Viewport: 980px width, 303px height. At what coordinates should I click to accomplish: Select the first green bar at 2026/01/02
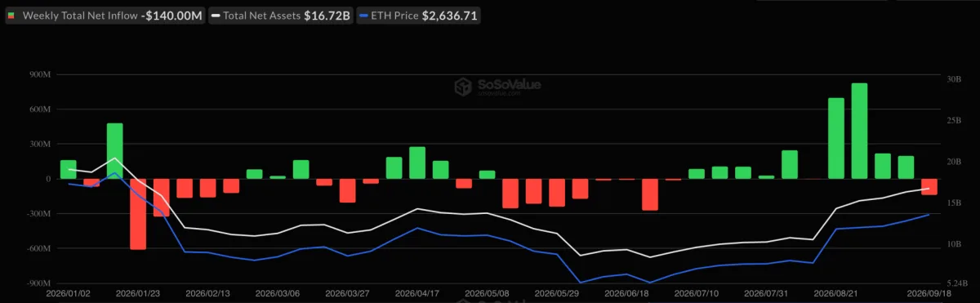click(68, 170)
